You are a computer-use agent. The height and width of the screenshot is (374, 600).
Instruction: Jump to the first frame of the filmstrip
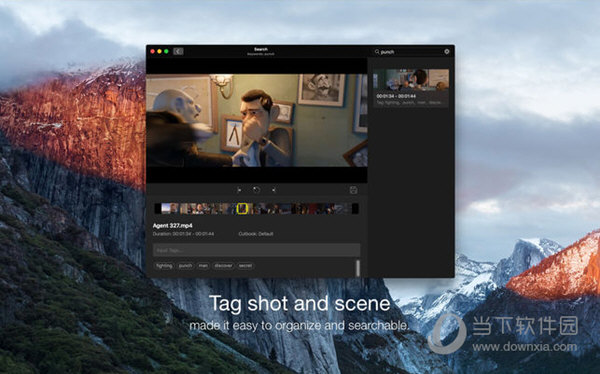pos(166,209)
